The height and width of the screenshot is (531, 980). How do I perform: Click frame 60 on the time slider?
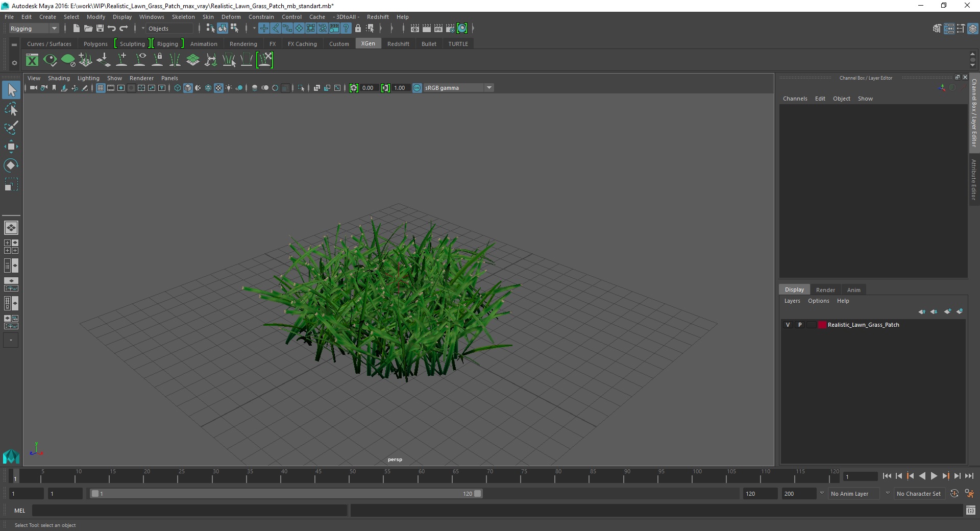421,475
